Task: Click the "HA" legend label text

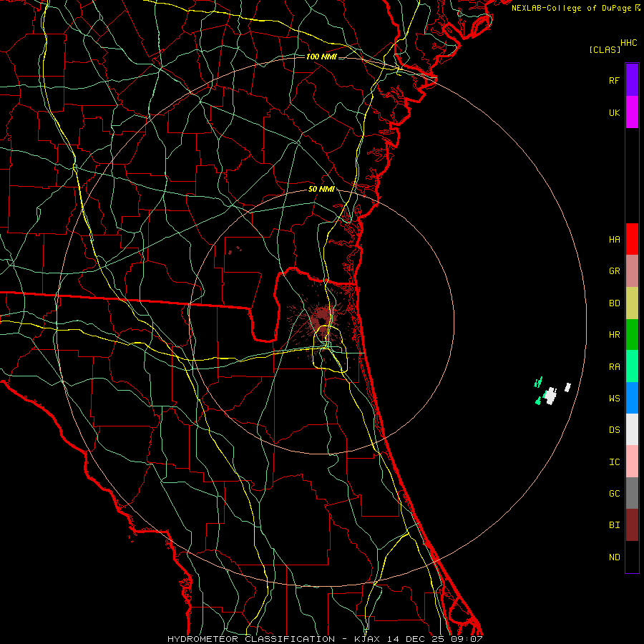Action: (x=614, y=240)
